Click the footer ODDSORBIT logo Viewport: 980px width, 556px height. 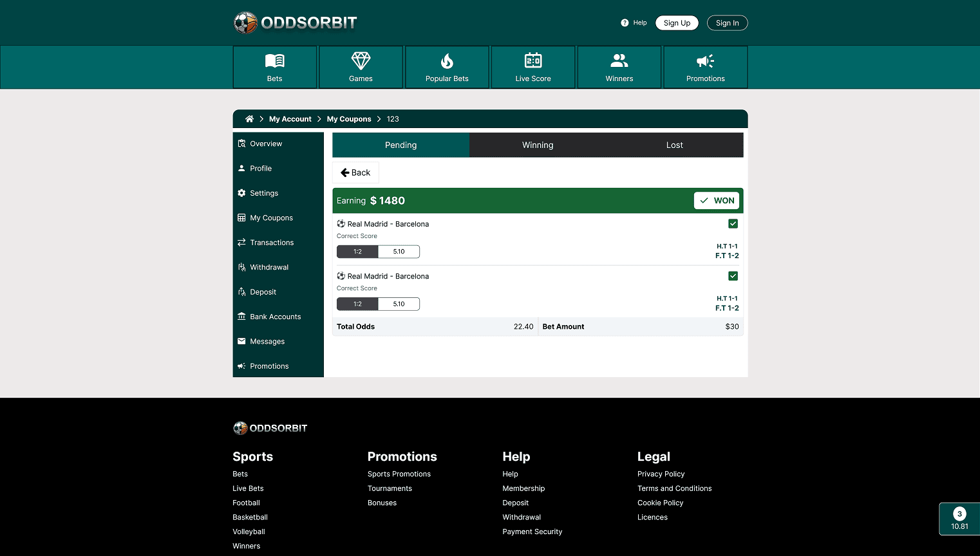[270, 428]
